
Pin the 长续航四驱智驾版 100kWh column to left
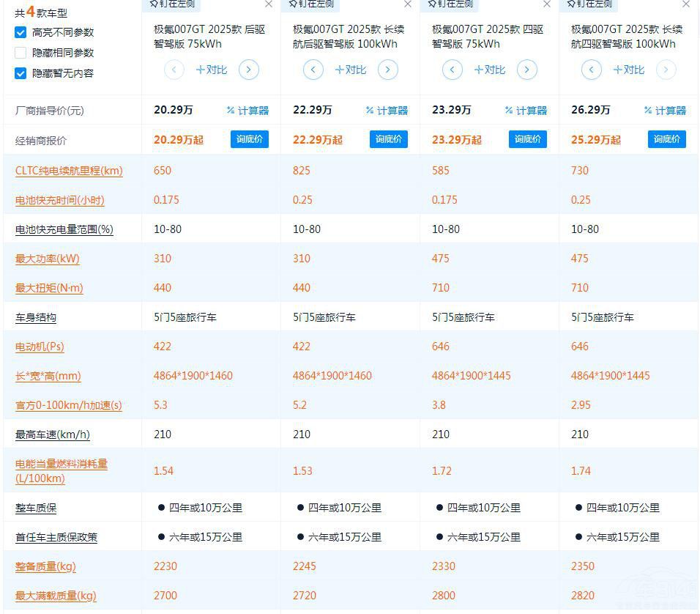click(x=589, y=4)
